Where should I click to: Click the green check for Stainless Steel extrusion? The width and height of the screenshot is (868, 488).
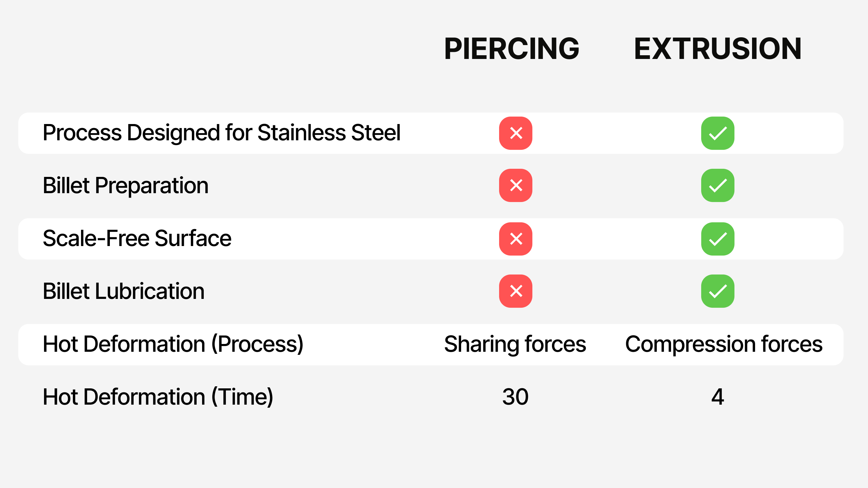tap(718, 133)
